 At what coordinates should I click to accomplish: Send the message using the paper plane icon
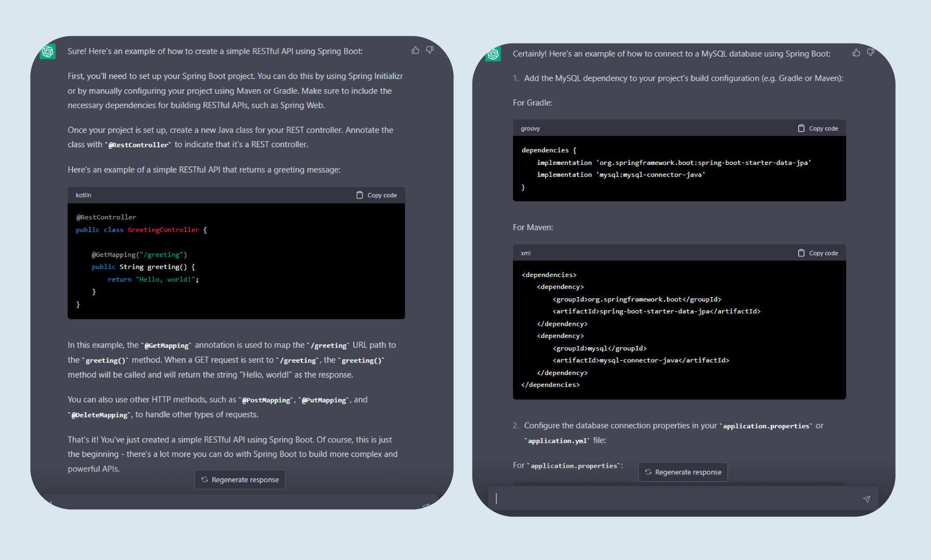coord(867,498)
